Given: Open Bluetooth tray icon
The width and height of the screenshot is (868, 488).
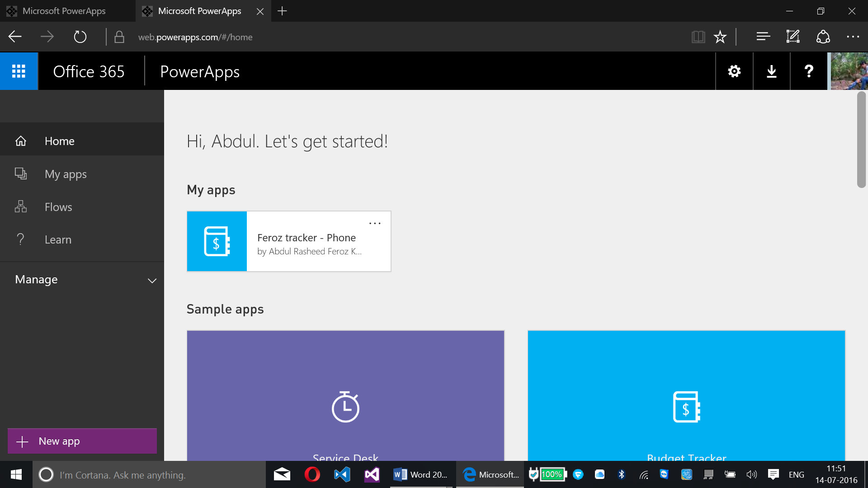Looking at the screenshot, I should coord(622,474).
